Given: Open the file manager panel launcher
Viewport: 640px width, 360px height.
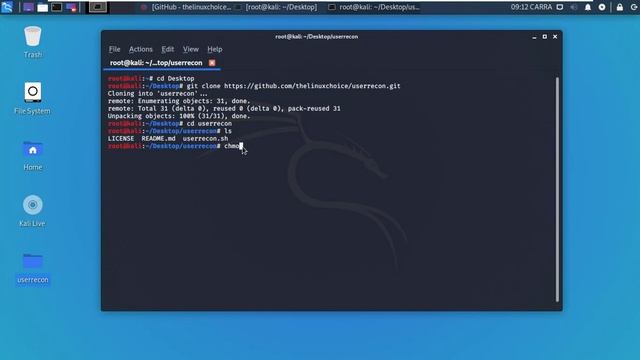Looking at the screenshot, I should click(x=42, y=7).
